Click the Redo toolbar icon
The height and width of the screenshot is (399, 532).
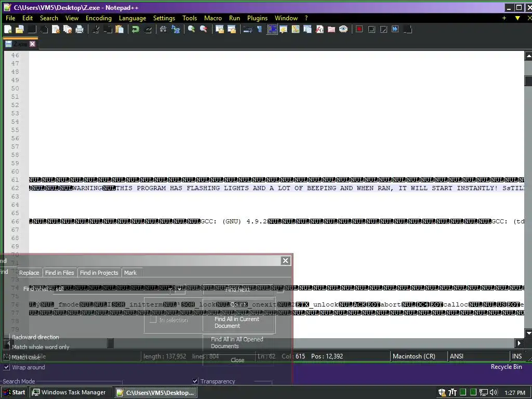click(x=148, y=30)
